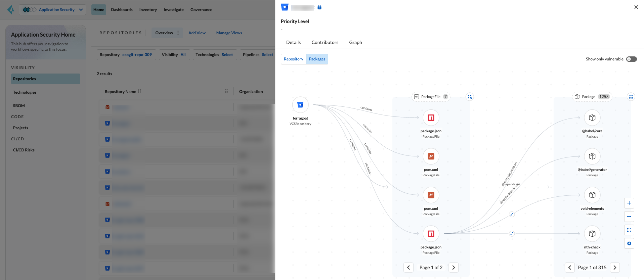644x280 pixels.
Task: Zoom in on the graph
Action: [629, 203]
